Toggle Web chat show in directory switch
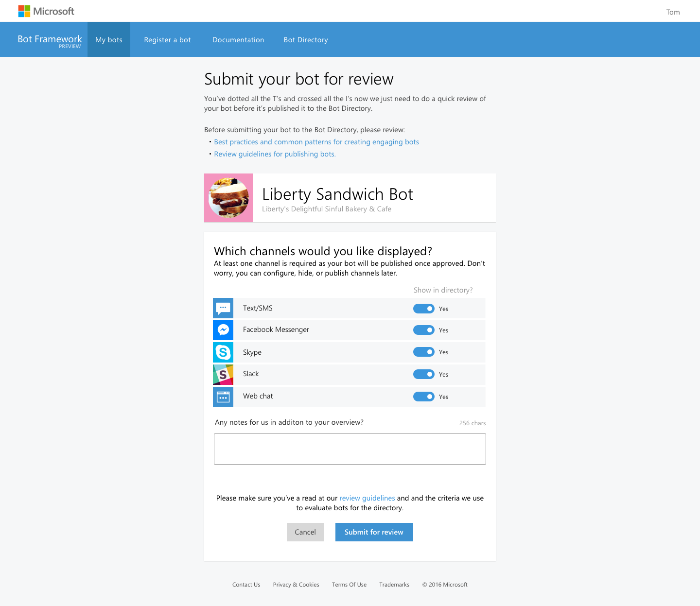This screenshot has width=700, height=606. click(x=424, y=397)
